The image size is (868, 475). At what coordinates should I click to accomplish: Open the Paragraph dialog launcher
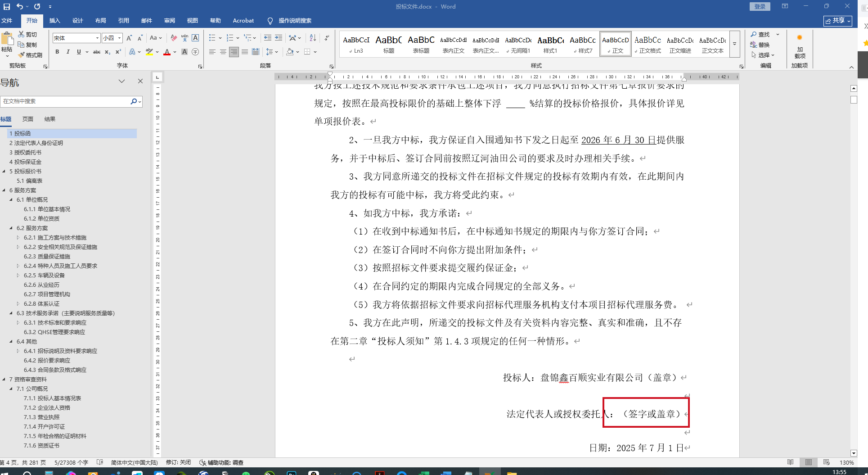[x=332, y=67]
